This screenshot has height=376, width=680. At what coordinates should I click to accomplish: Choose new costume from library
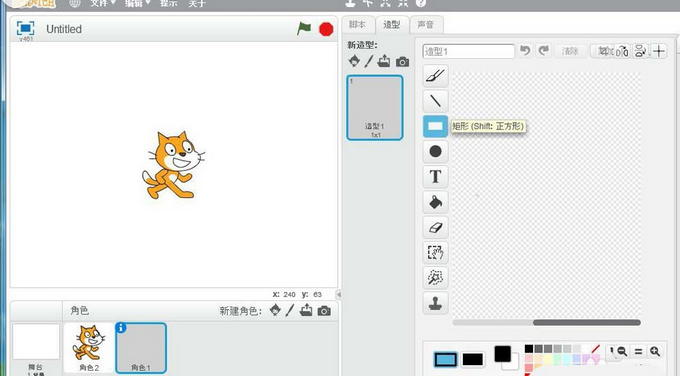(354, 61)
